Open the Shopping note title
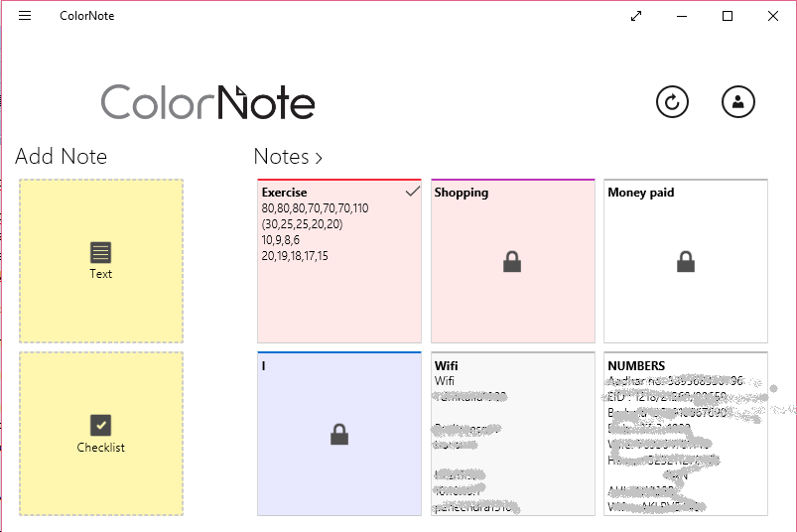This screenshot has height=532, width=797. (461, 193)
